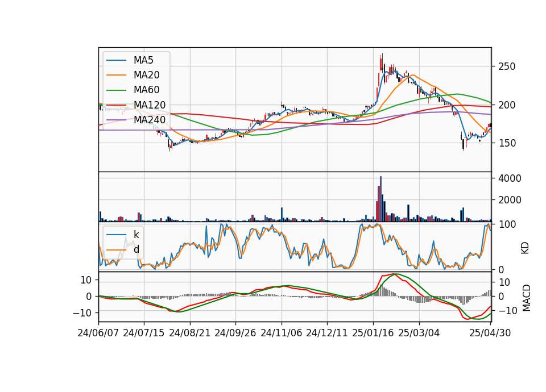Screen dimensions: 546x392
Task: Click the 250 price axis label
Action: (x=507, y=66)
